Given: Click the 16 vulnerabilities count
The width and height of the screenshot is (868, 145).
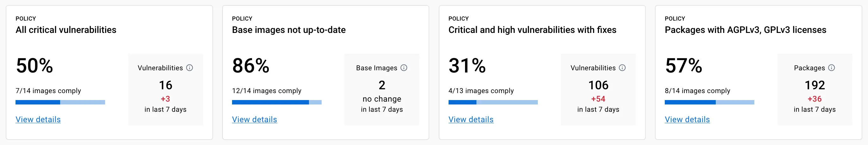Looking at the screenshot, I should coord(166,85).
